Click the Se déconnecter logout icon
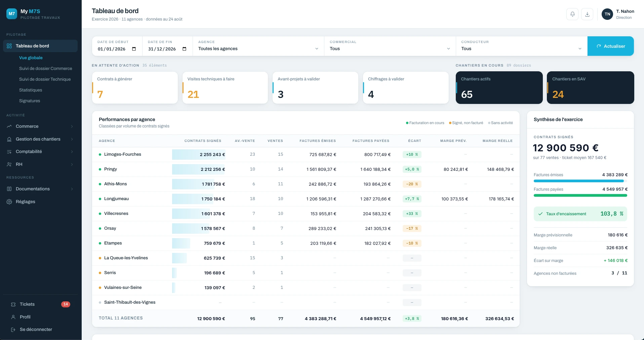The height and width of the screenshot is (340, 644). point(13,330)
